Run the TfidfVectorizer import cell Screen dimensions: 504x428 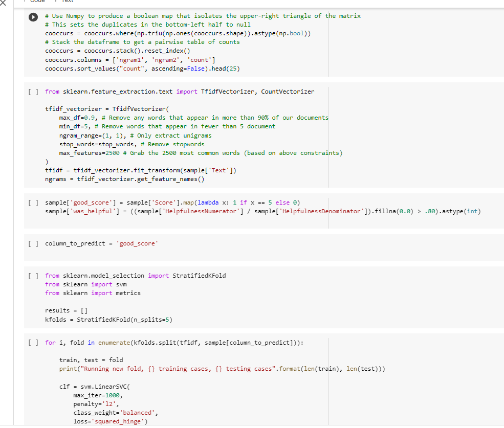click(x=34, y=91)
